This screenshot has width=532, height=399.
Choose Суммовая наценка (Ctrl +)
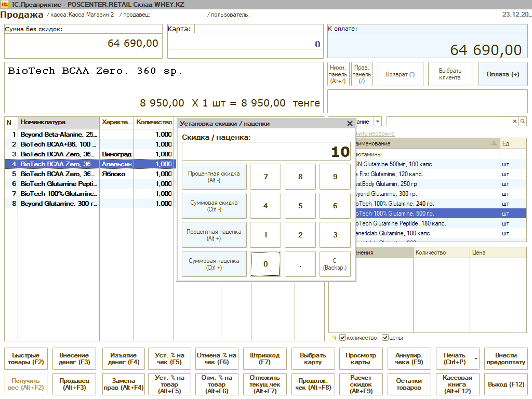click(214, 264)
